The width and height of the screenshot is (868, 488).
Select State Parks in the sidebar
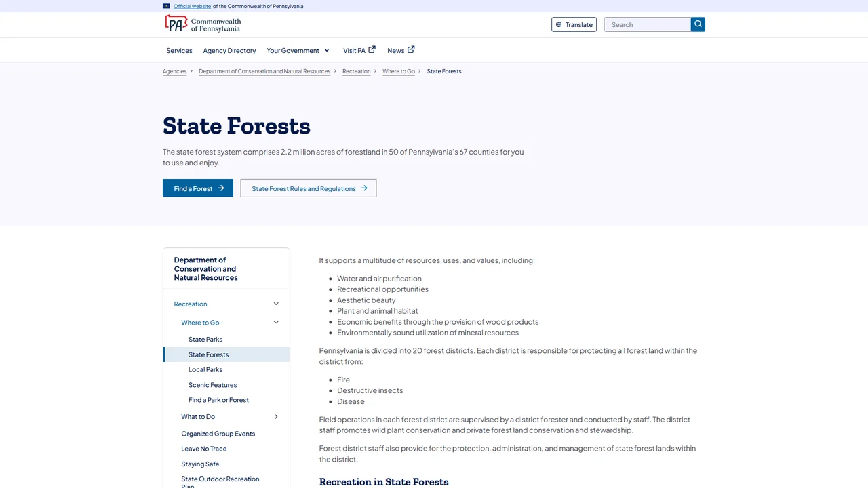tap(205, 339)
